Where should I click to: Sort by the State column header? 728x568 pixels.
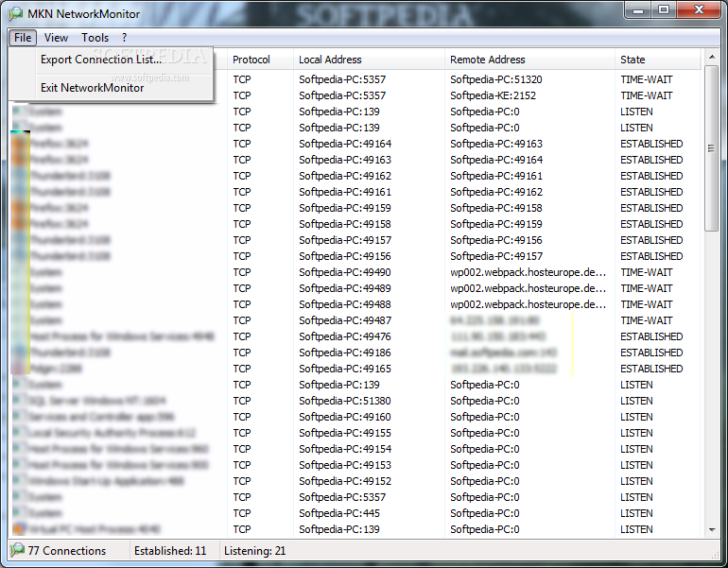tap(633, 60)
